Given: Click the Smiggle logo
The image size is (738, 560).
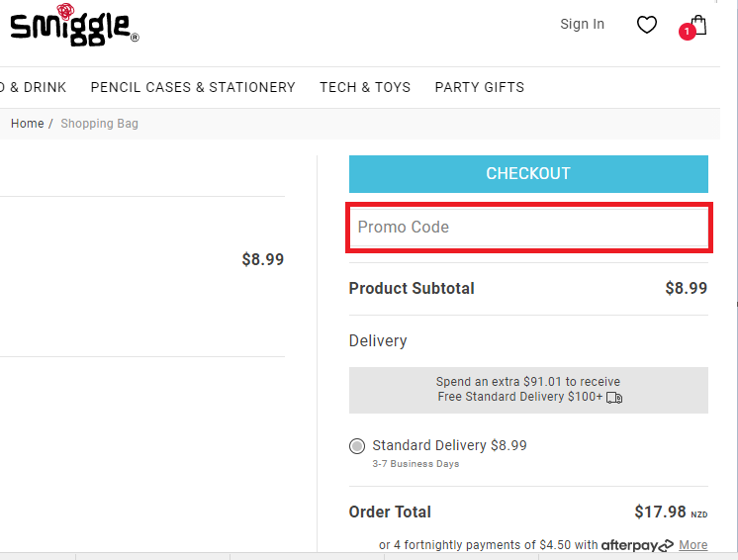Looking at the screenshot, I should point(74,25).
